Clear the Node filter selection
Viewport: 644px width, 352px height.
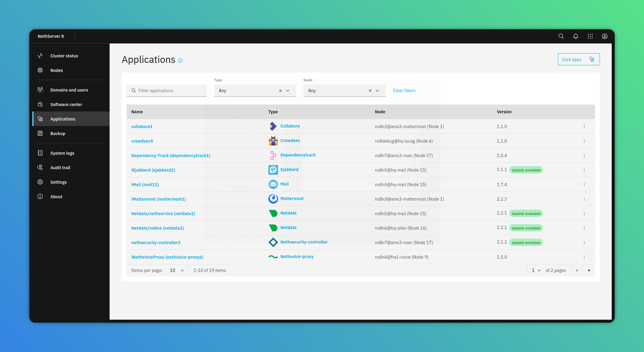(x=370, y=91)
